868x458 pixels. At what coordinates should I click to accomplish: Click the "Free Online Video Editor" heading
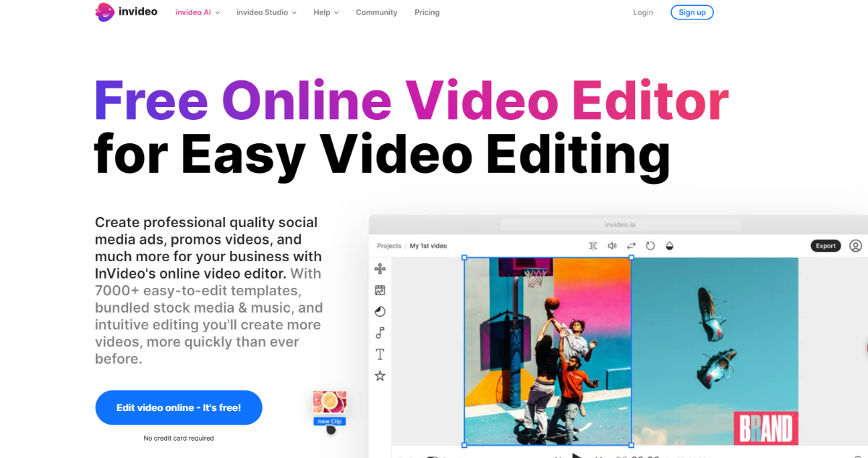(411, 99)
